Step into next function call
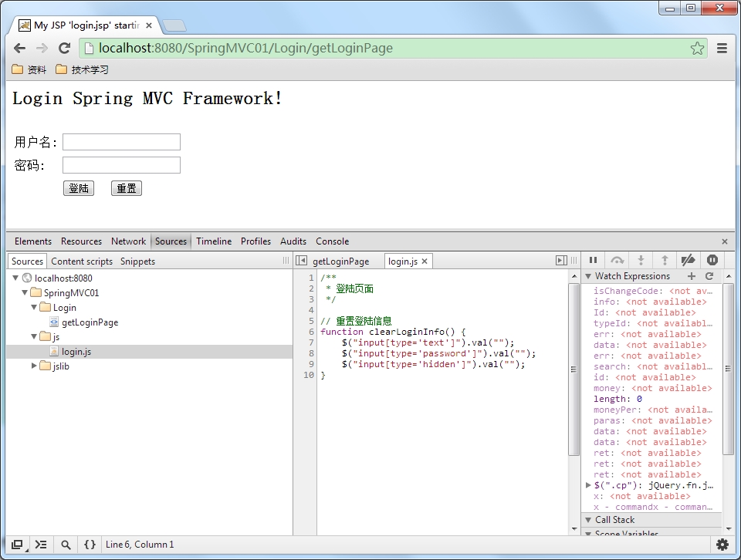This screenshot has height=560, width=741. pos(641,260)
